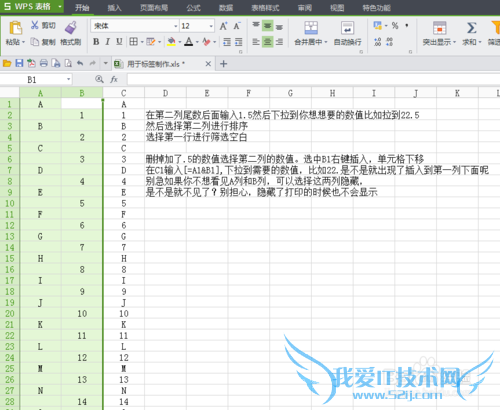Click the zoom magnifier beside formula bar

click(x=99, y=79)
